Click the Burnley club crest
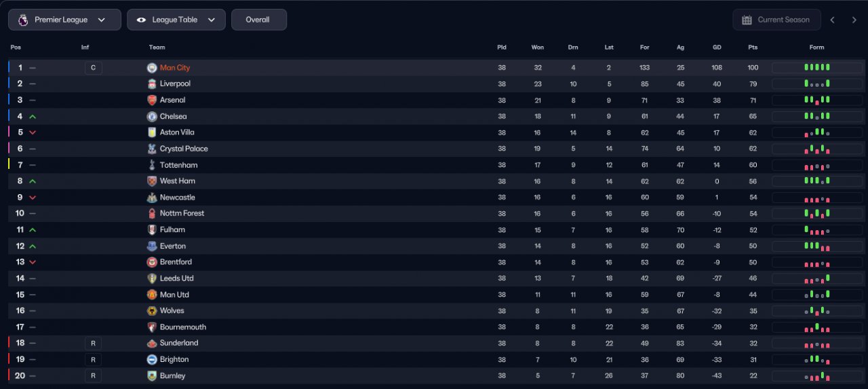This screenshot has height=389, width=868. coord(152,375)
